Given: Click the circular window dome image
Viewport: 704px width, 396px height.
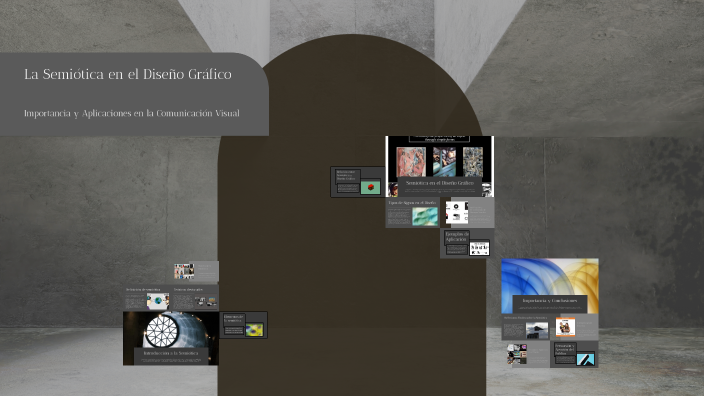Looking at the screenshot, I should pyautogui.click(x=162, y=331).
